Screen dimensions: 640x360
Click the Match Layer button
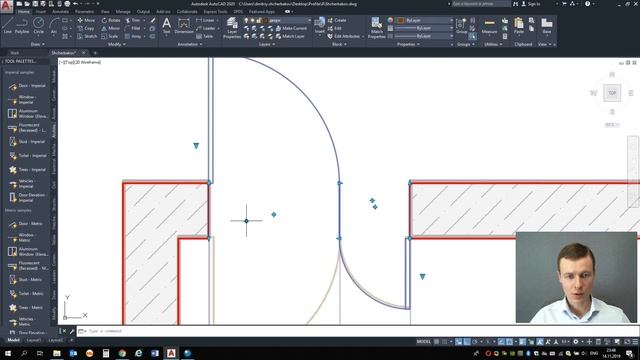(289, 36)
